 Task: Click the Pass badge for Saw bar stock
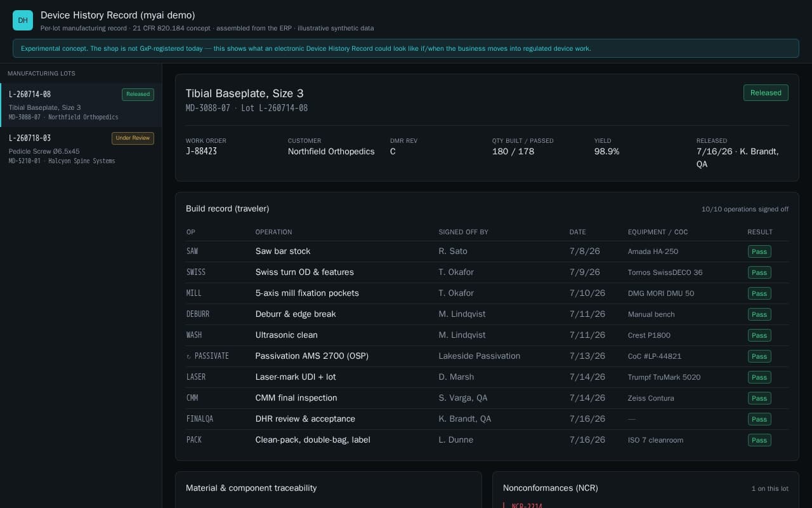click(x=759, y=251)
